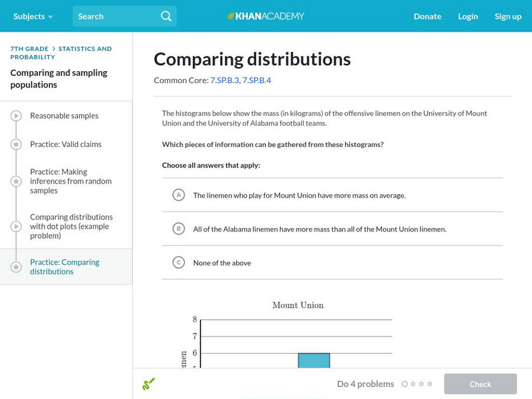Click the Donate link
Image resolution: width=532 pixels, height=399 pixels.
[x=428, y=16]
